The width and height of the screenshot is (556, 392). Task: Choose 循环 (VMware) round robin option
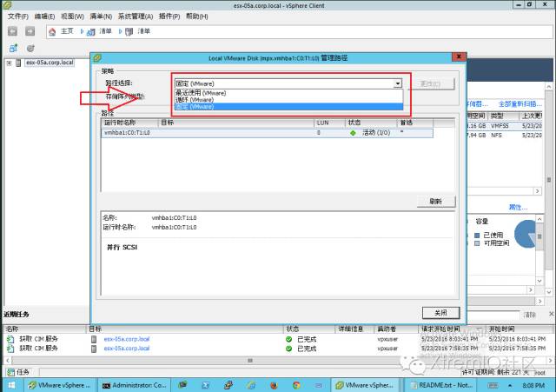[x=288, y=100]
